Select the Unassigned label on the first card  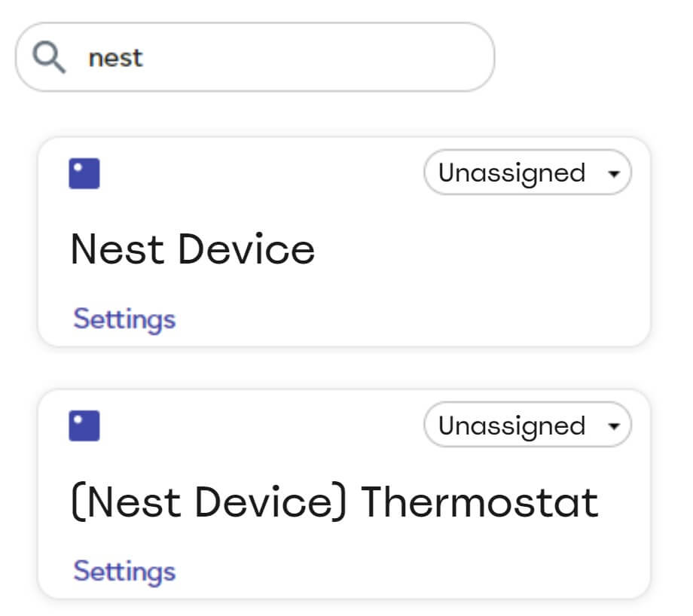pos(511,172)
